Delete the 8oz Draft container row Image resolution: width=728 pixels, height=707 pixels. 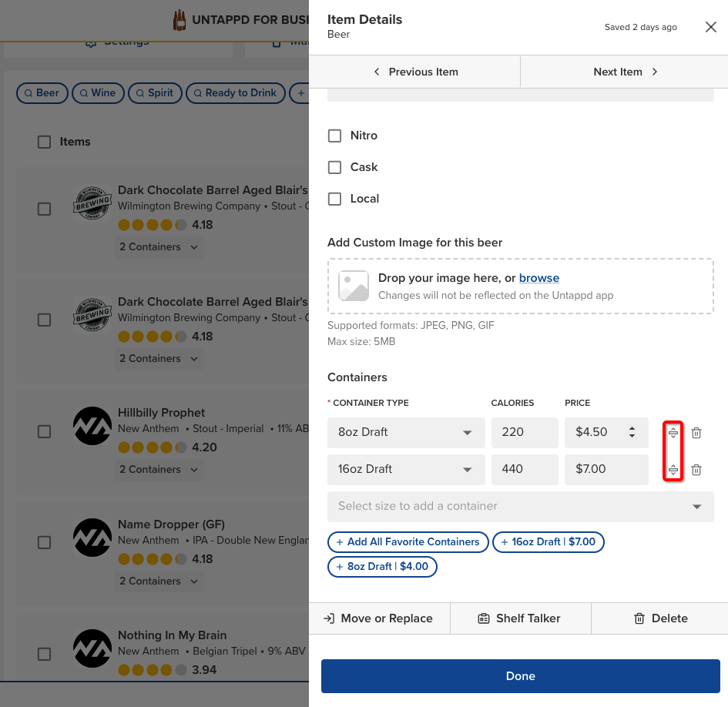(696, 433)
